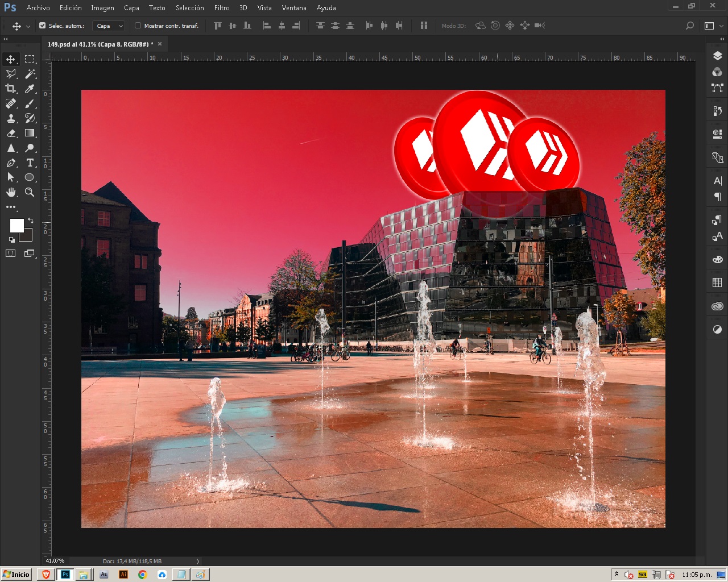Image resolution: width=728 pixels, height=582 pixels.
Task: Open the Paths panel icon
Action: 717,88
